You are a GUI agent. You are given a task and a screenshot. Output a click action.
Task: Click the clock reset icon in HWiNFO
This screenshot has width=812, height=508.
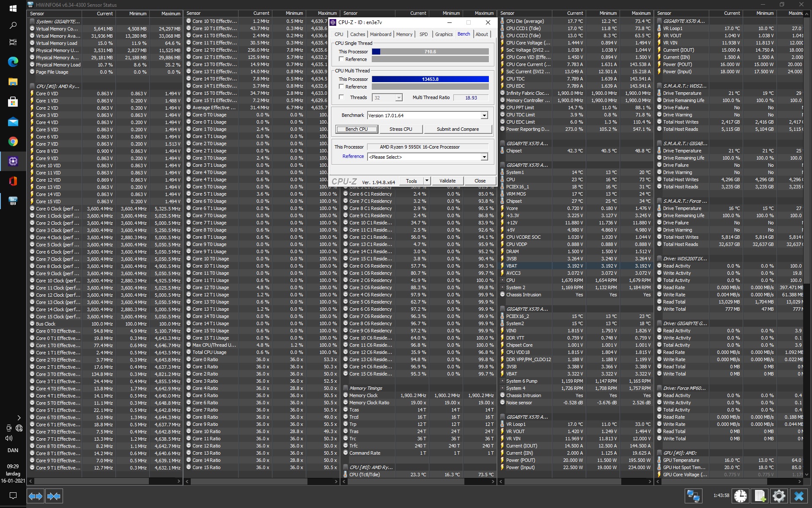click(x=740, y=496)
